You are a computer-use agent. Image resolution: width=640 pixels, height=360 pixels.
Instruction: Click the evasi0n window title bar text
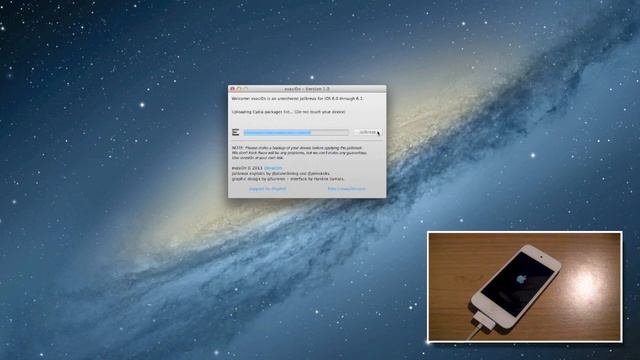point(307,89)
